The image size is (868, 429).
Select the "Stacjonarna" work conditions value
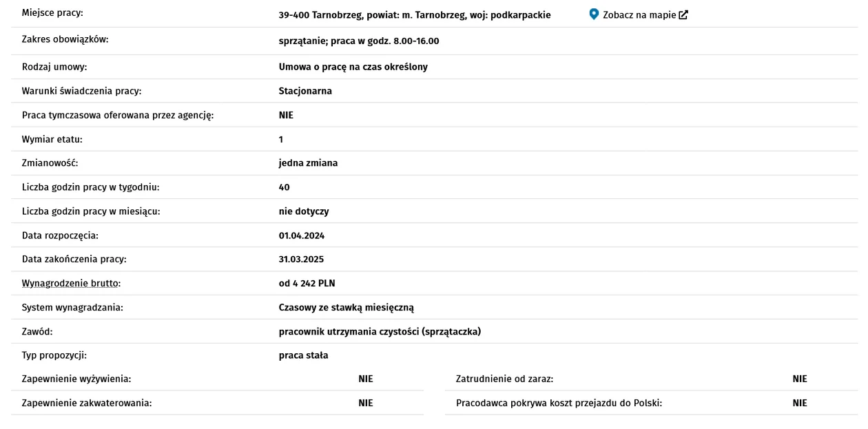point(305,91)
